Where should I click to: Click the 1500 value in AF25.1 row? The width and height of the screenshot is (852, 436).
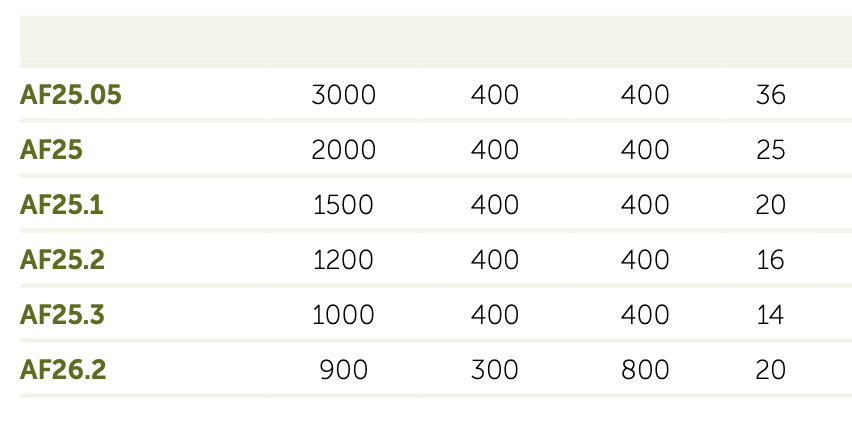coord(343,205)
